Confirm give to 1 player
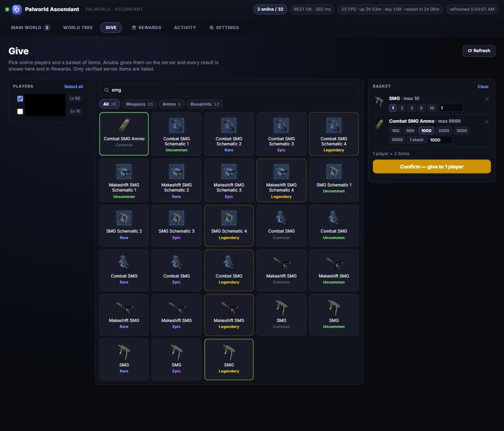Image resolution: width=504 pixels, height=431 pixels. tap(431, 167)
